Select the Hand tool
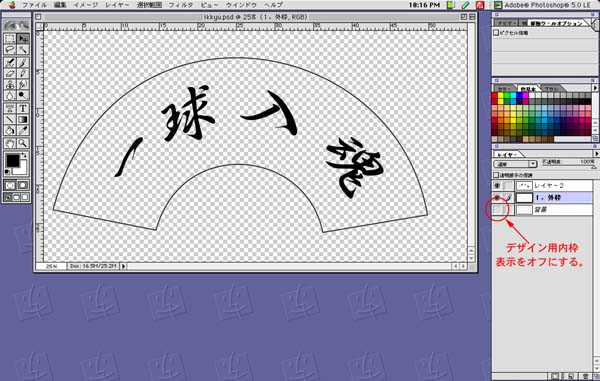 pos(10,143)
